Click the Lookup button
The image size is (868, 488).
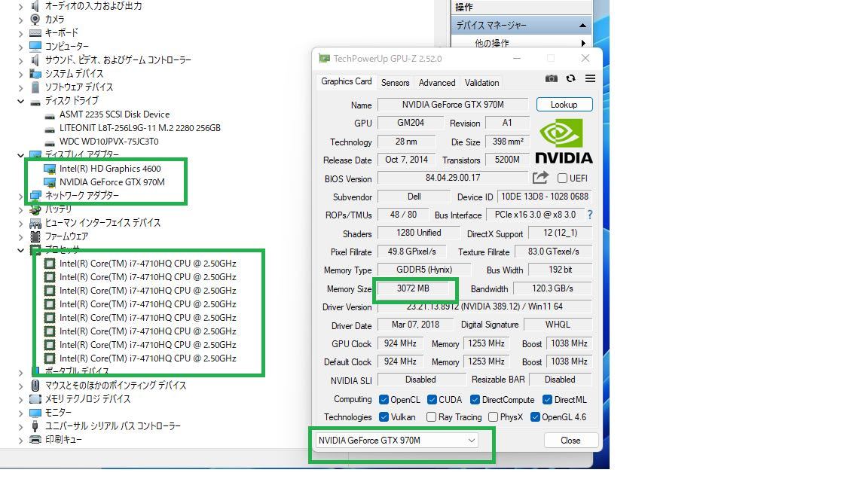(564, 105)
